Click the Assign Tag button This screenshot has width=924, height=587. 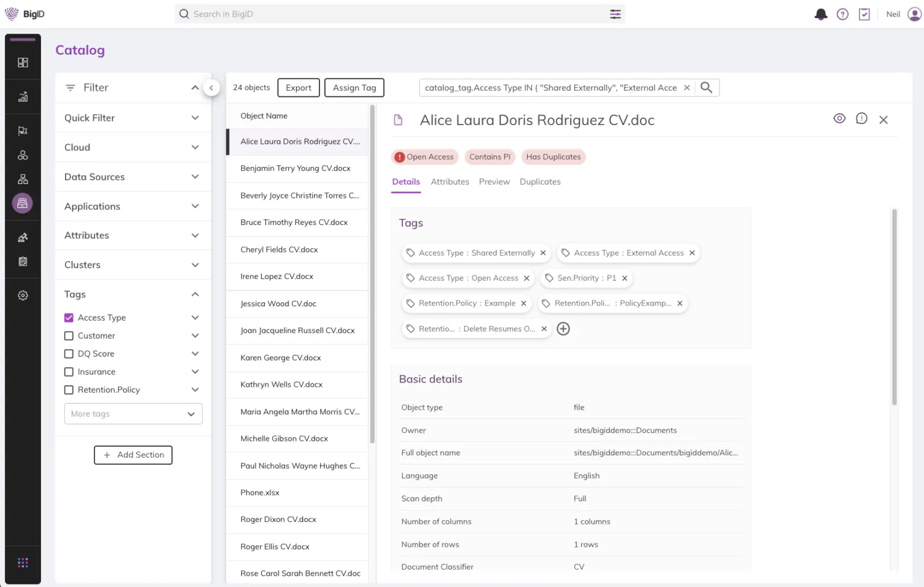pyautogui.click(x=354, y=88)
